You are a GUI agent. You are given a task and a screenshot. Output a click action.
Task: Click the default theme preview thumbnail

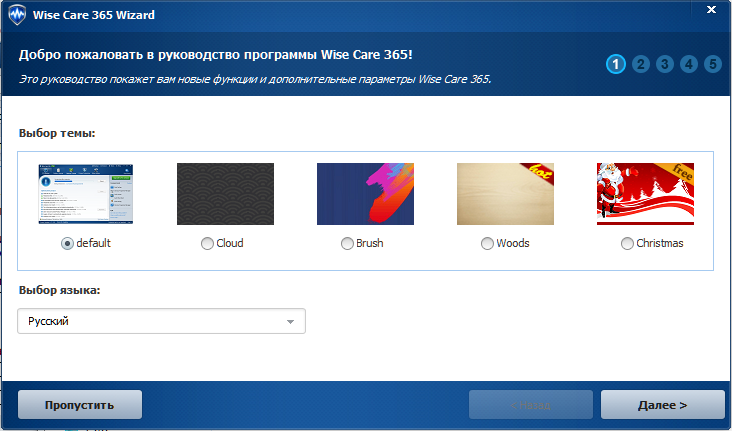point(85,194)
